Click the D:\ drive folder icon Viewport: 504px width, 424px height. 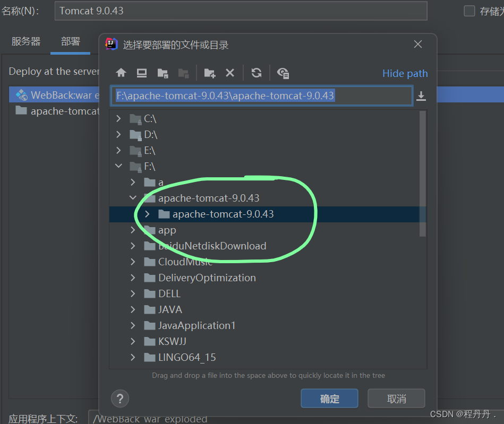(x=135, y=135)
